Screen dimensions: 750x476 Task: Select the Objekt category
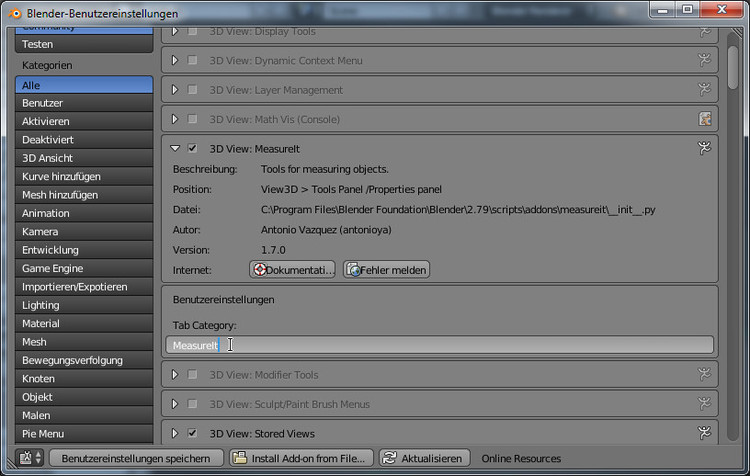coord(84,397)
